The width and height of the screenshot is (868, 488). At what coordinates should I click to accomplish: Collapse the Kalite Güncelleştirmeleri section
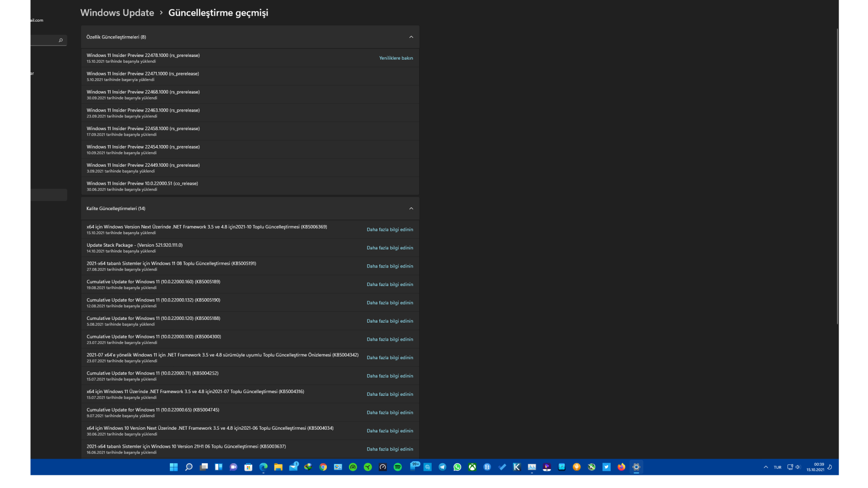pos(411,208)
